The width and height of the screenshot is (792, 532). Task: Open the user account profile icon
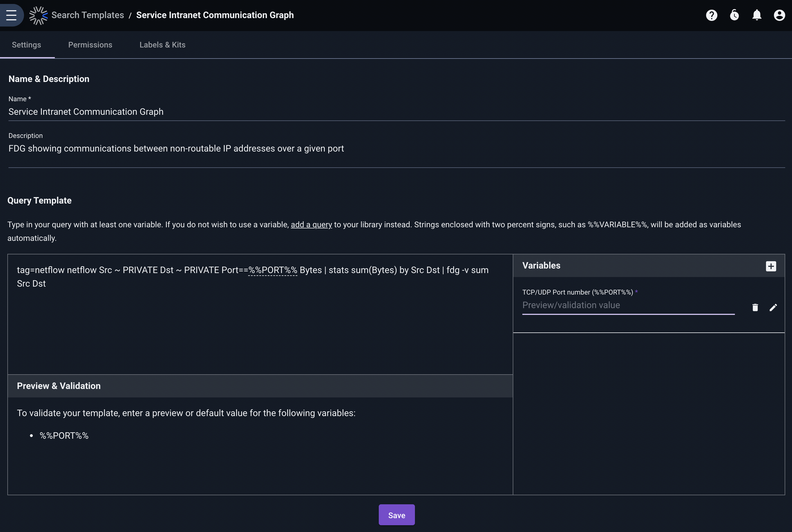779,15
